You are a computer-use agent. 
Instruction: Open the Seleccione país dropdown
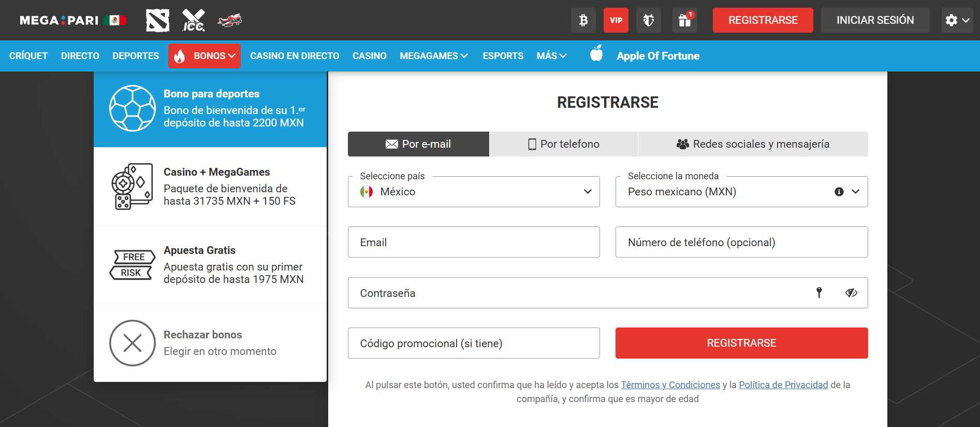click(474, 192)
